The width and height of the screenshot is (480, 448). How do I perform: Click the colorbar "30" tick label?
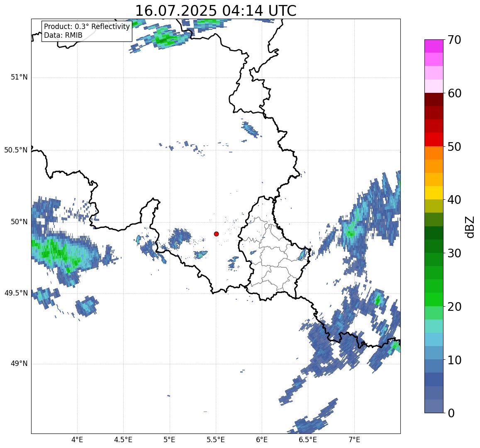coord(454,253)
